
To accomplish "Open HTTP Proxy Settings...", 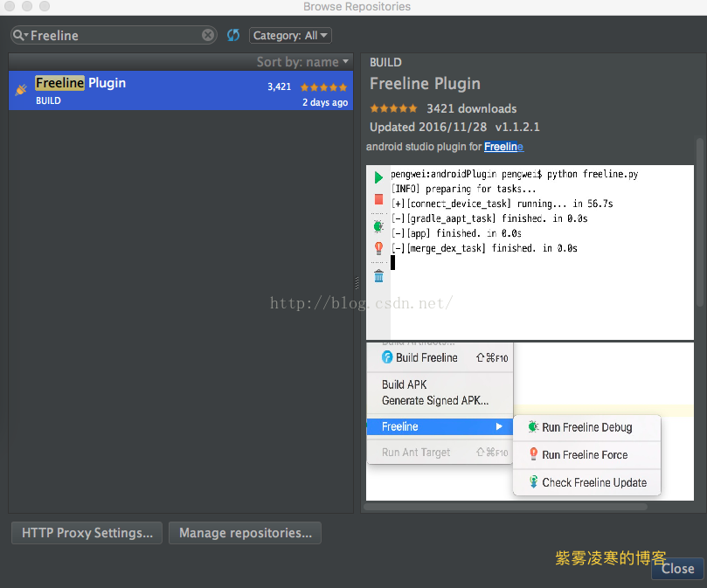I will tap(87, 533).
